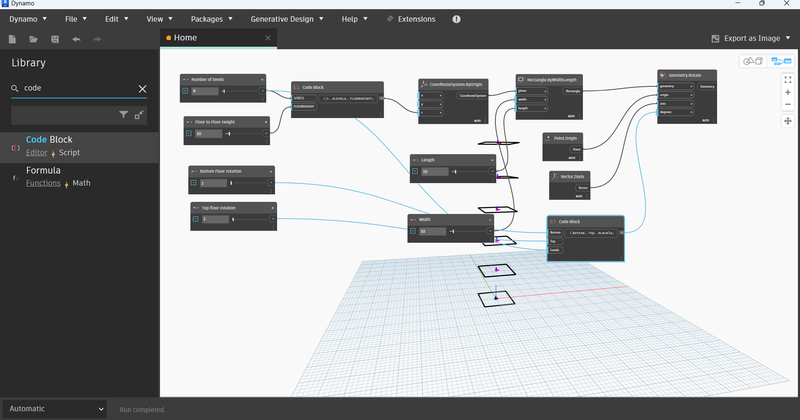
Task: Switch to graph view navigation
Action: [781, 61]
